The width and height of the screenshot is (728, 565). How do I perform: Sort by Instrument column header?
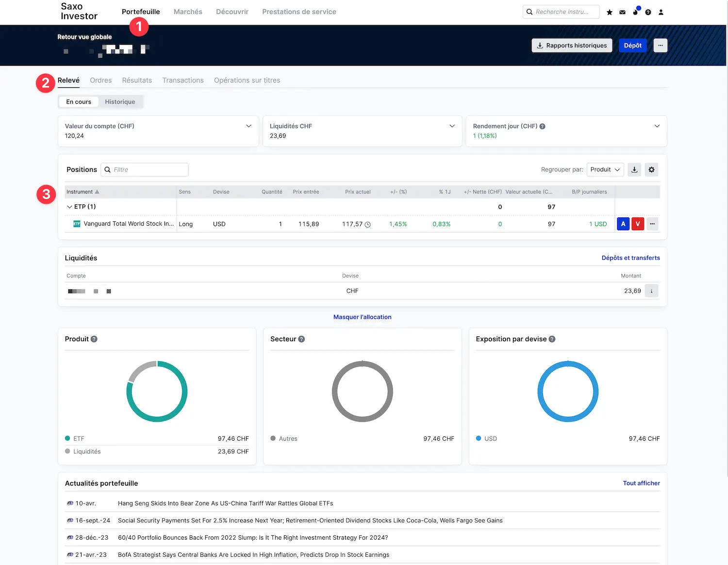pyautogui.click(x=80, y=192)
